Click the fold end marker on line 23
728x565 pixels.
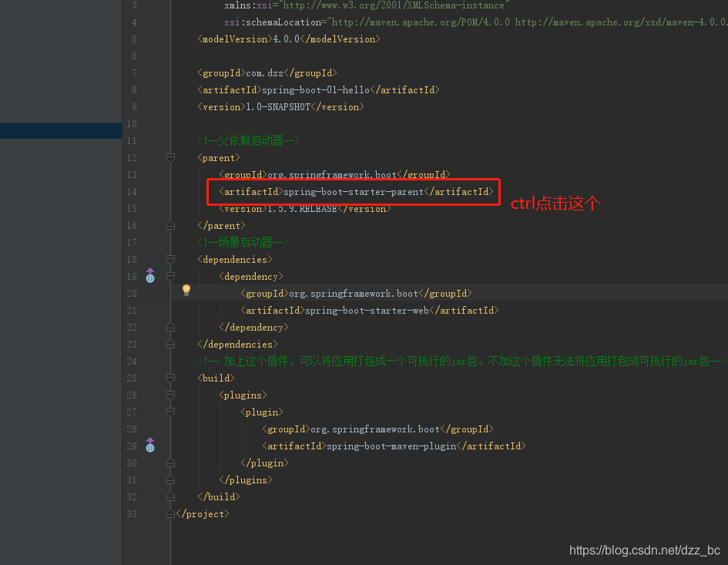(170, 345)
